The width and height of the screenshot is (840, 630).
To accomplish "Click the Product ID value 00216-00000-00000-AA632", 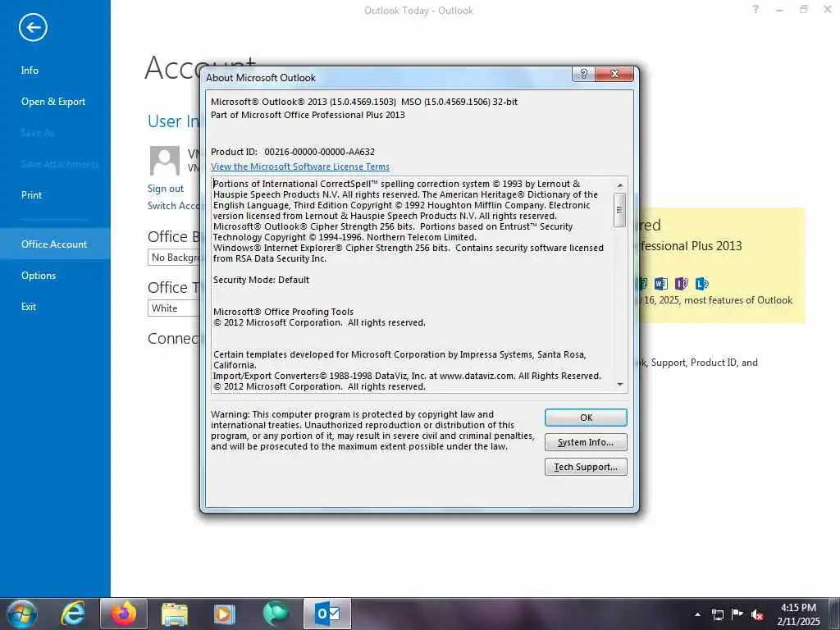I will (319, 152).
